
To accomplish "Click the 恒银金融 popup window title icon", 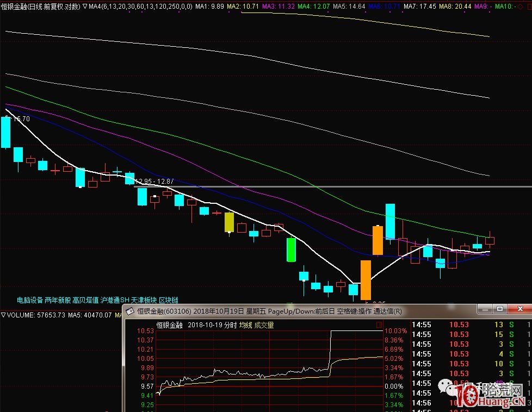I will pos(131,311).
